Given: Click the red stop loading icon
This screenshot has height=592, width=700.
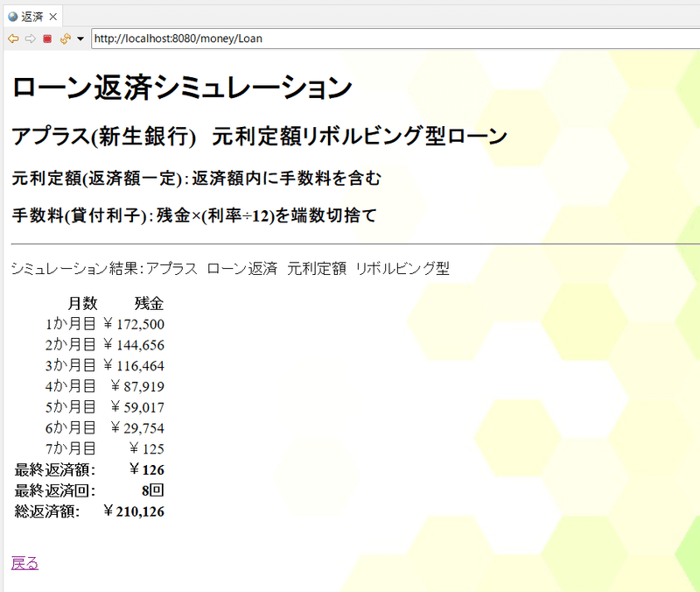Looking at the screenshot, I should (47, 39).
